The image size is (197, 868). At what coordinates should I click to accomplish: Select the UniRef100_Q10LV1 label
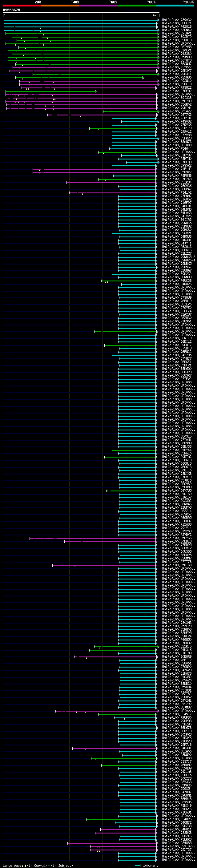176,50
